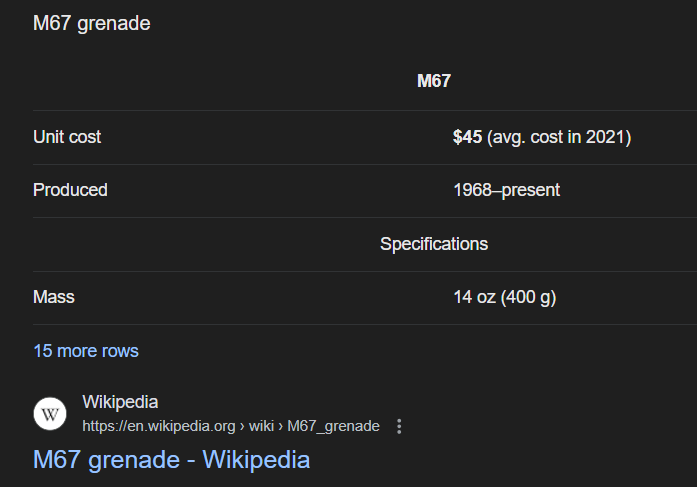Expand the 15 more rows link
The height and width of the screenshot is (487, 697).
click(86, 351)
